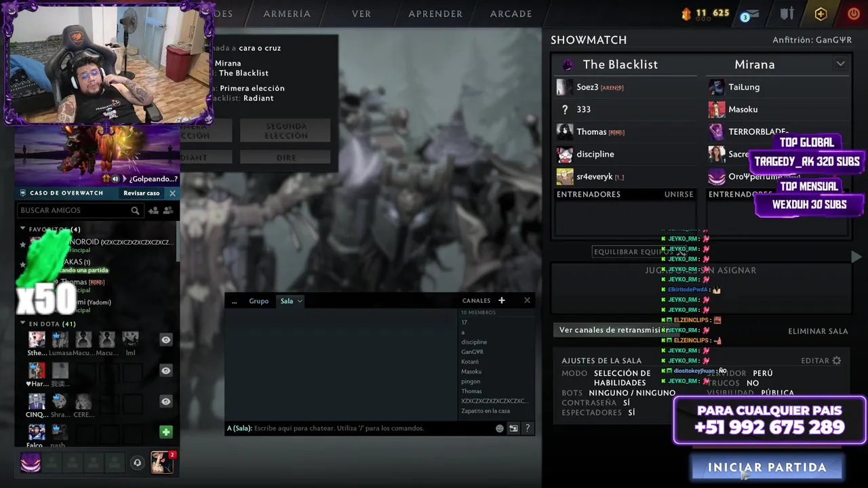Click the red power quit icon
The height and width of the screenshot is (488, 868).
coord(854,14)
